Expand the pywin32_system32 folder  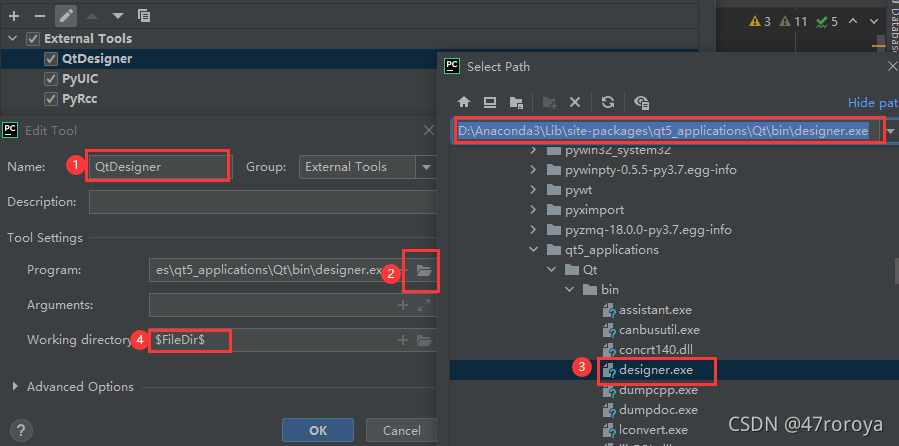(x=534, y=151)
